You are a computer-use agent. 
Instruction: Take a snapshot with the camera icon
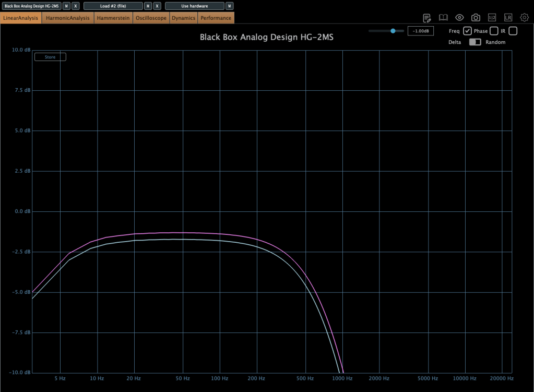point(476,18)
